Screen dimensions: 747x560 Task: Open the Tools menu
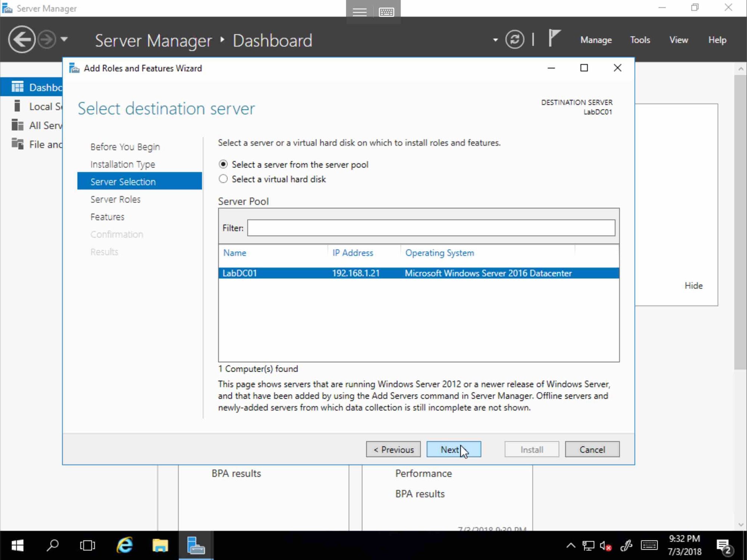[x=640, y=40]
